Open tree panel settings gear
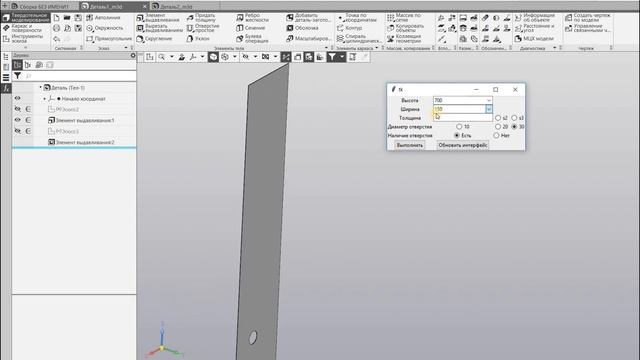Image resolution: width=640 pixels, height=360 pixels. pos(133,55)
